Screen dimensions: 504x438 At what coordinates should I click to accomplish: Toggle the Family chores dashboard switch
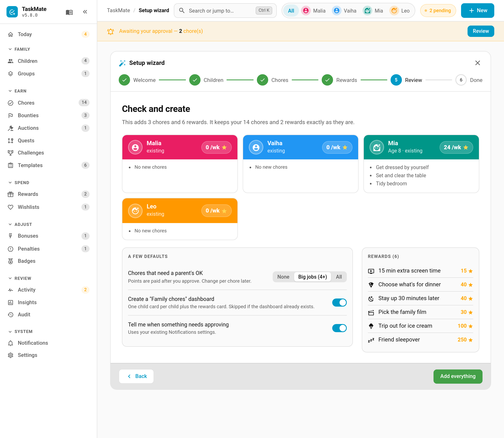pyautogui.click(x=339, y=303)
